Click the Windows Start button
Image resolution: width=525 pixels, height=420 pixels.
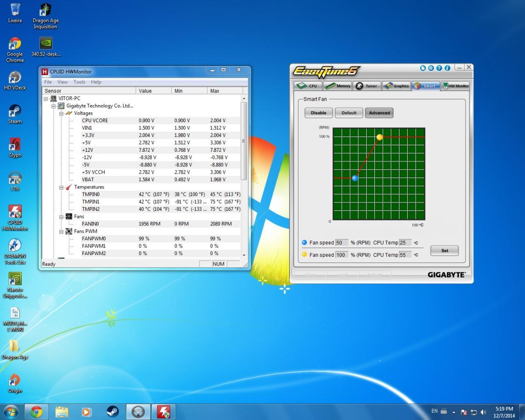pyautogui.click(x=11, y=412)
